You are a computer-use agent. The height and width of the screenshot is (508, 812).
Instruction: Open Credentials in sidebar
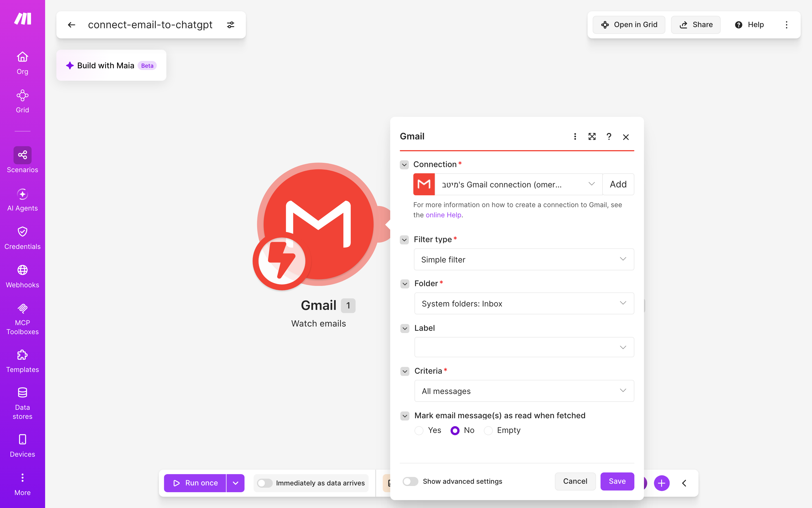tap(23, 238)
